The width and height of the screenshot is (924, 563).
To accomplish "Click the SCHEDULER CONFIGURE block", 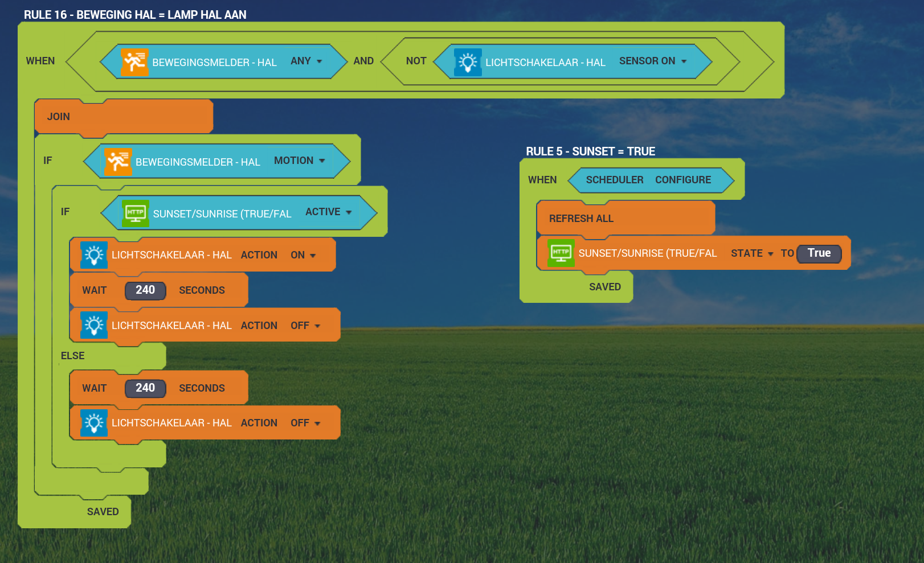I will click(x=648, y=180).
